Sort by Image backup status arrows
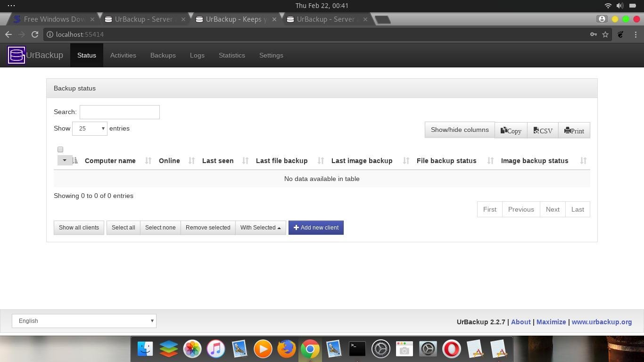 [583, 161]
